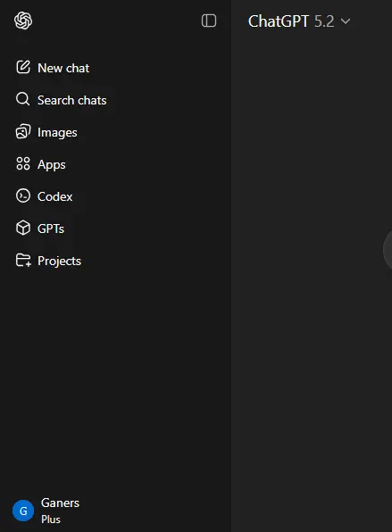Open Search chats
392x532 pixels.
[x=72, y=100]
